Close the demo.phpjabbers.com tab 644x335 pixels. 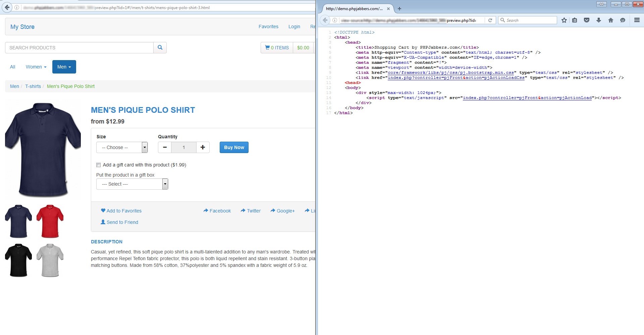[x=388, y=9]
